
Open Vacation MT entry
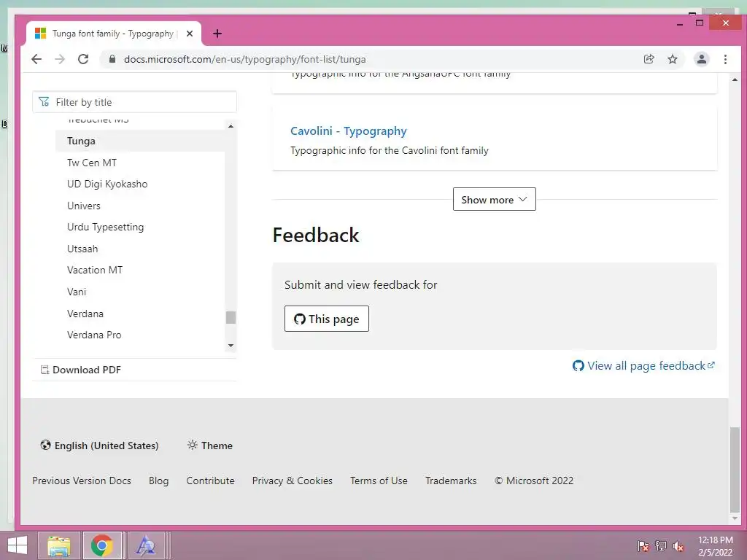(x=95, y=270)
